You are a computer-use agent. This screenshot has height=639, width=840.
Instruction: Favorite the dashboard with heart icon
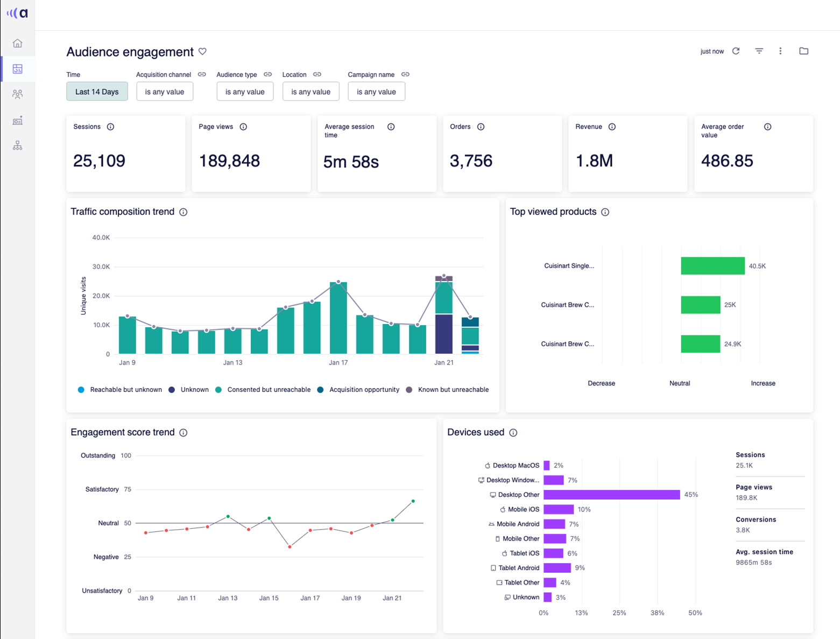coord(202,52)
